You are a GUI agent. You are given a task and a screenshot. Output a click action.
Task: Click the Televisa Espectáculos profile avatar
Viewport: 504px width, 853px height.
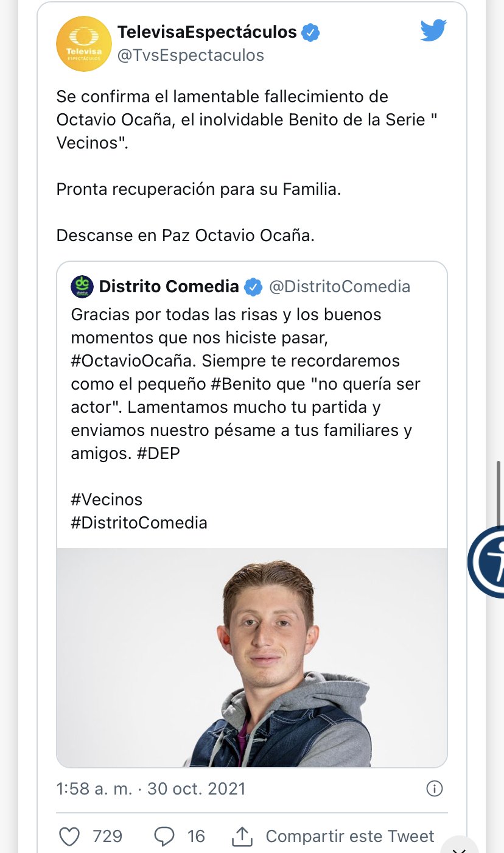(82, 43)
